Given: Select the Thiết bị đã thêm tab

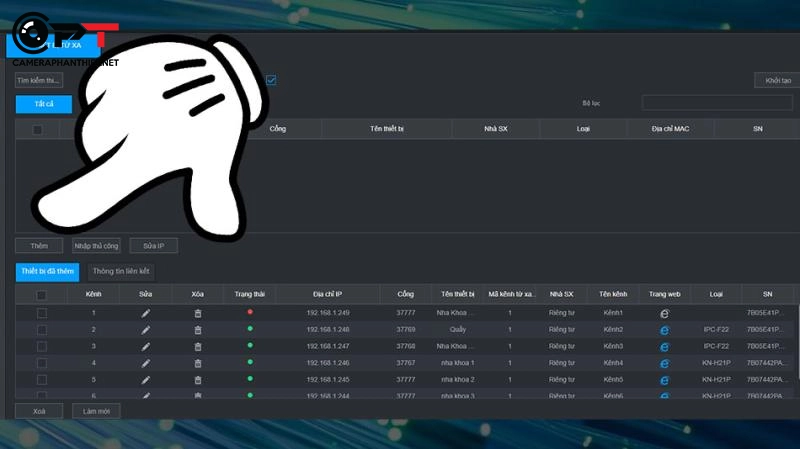Looking at the screenshot, I should click(x=48, y=270).
